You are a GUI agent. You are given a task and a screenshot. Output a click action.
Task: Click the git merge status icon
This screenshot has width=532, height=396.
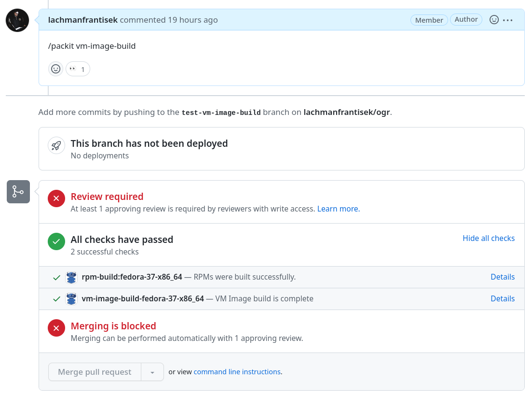click(18, 192)
